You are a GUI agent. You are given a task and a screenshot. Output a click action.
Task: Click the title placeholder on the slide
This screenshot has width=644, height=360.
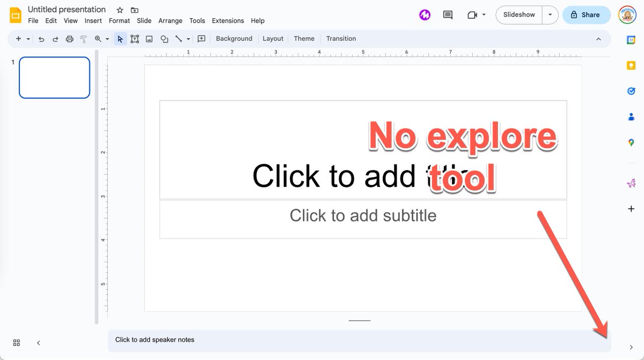(x=363, y=149)
